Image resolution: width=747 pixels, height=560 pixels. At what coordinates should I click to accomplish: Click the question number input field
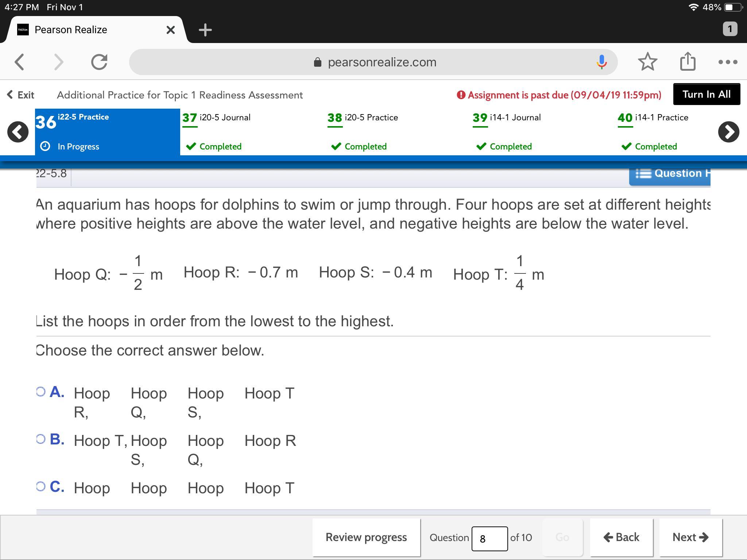(489, 538)
